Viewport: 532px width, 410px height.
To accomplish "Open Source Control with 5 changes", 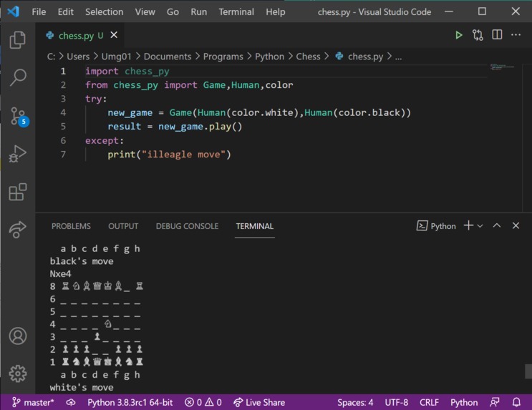I will [x=19, y=117].
